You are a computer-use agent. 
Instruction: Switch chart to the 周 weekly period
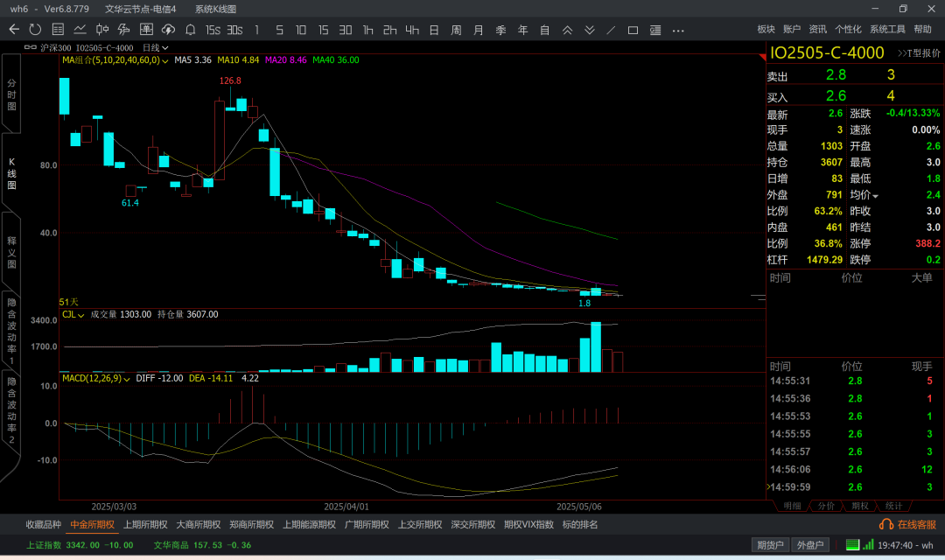point(456,30)
